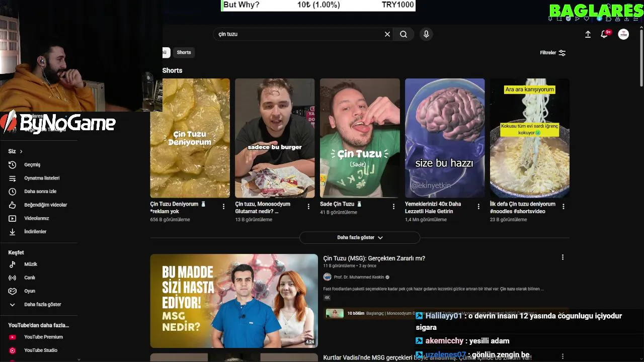Click the 4K badge under video description
Screen dimensions: 644x362
click(327, 298)
